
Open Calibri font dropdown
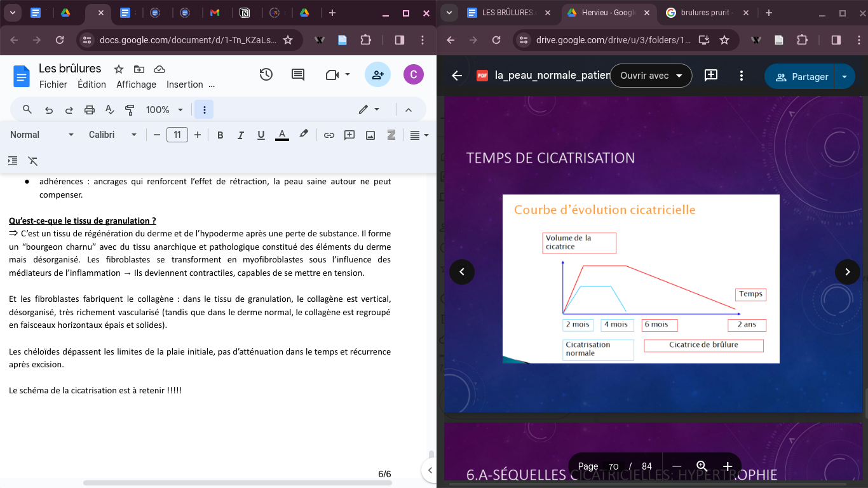click(112, 135)
